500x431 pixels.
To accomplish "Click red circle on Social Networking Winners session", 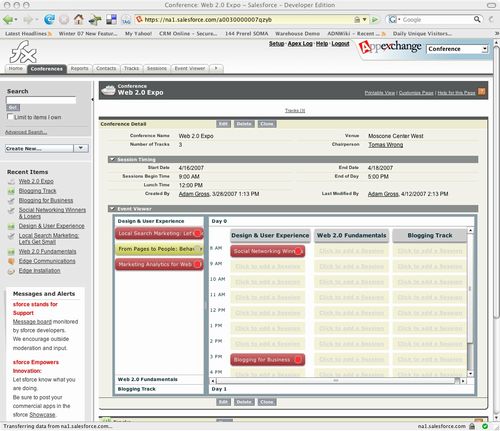I will pos(298,251).
